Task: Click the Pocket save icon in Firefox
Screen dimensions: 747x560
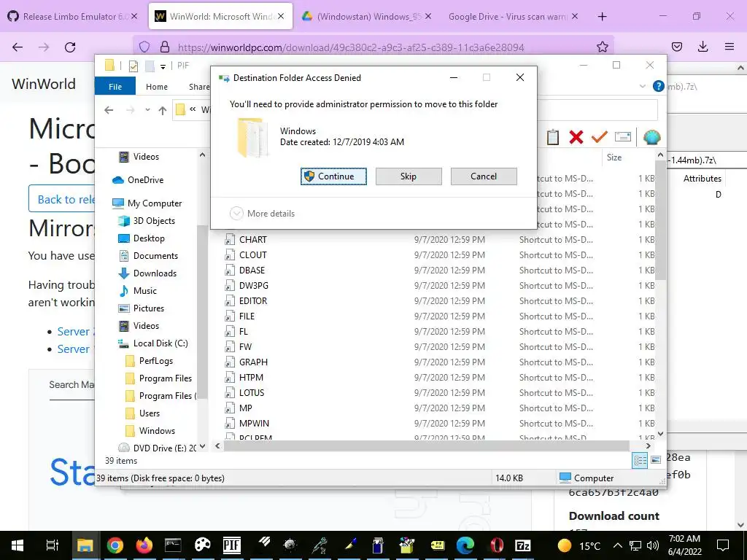Action: [676, 47]
